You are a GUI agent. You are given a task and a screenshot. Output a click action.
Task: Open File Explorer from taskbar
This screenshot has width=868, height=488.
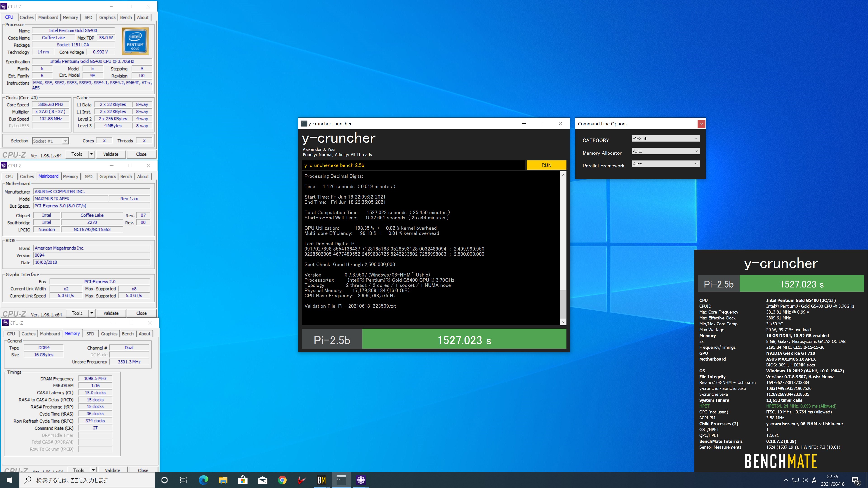click(223, 480)
